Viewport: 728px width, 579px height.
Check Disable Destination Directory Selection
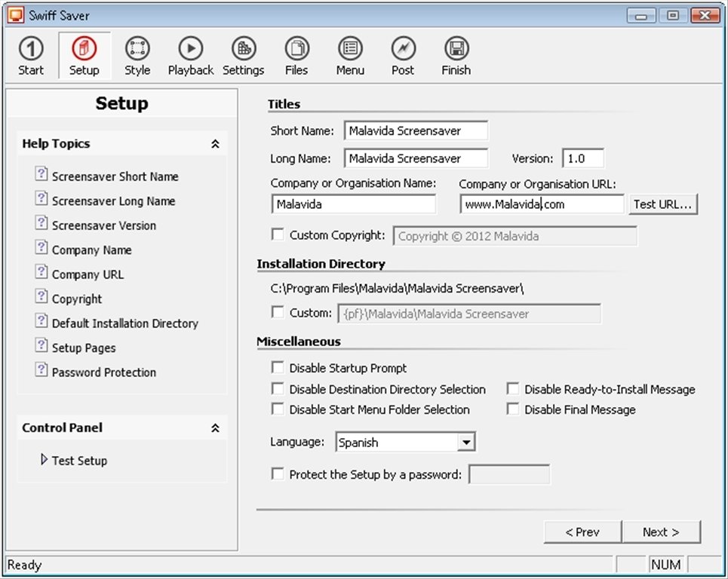pyautogui.click(x=278, y=388)
